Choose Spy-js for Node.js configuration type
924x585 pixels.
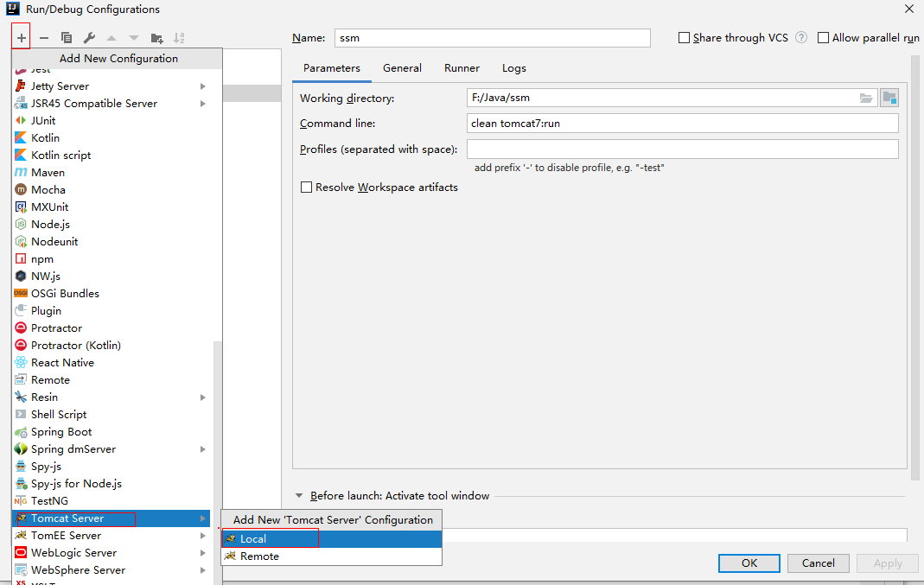[112, 483]
